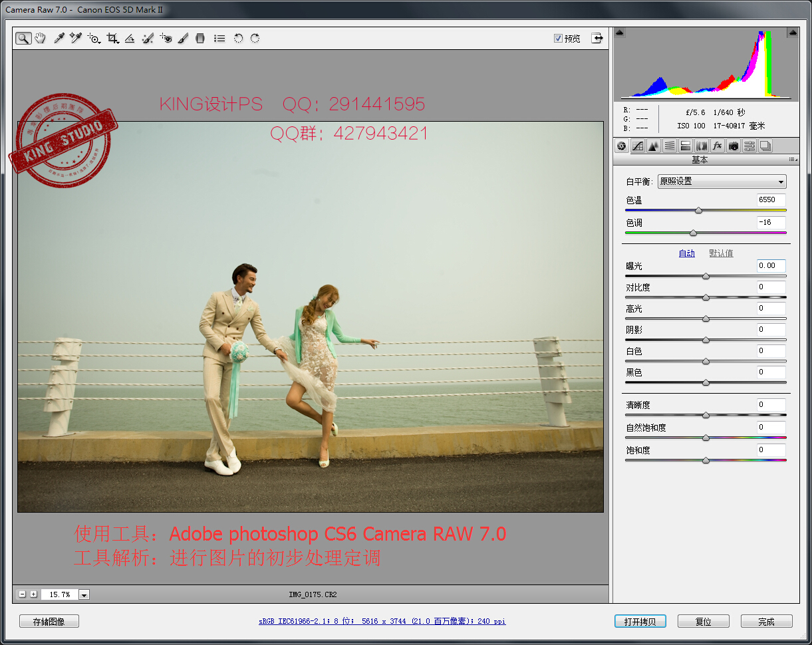Open the HSL / Grayscale panel tab

point(670,146)
